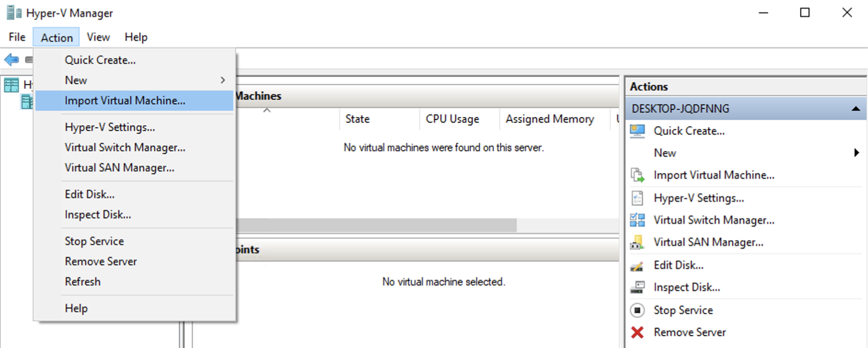Click the Inspect Disk icon in Actions pane
The height and width of the screenshot is (348, 868).
pyautogui.click(x=638, y=287)
